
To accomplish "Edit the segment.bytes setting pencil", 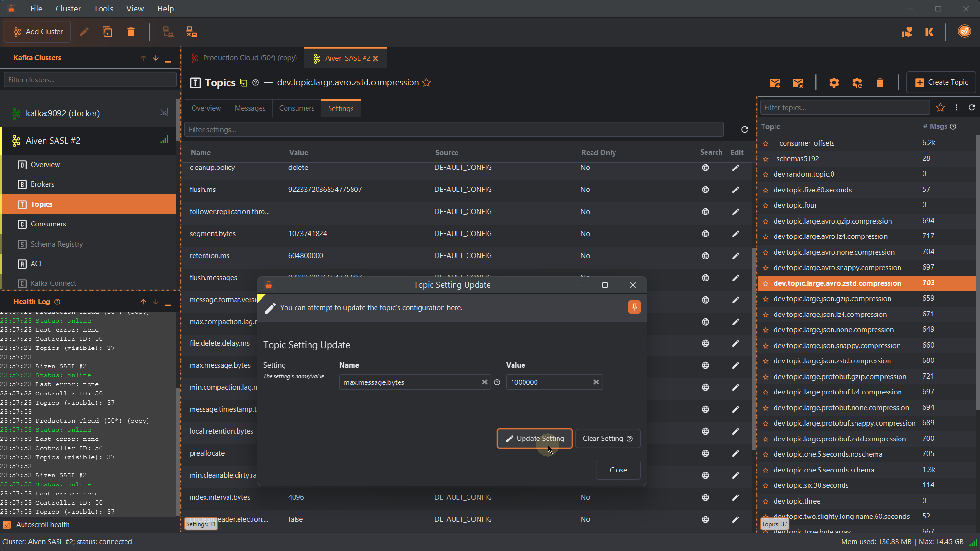I will coord(735,234).
